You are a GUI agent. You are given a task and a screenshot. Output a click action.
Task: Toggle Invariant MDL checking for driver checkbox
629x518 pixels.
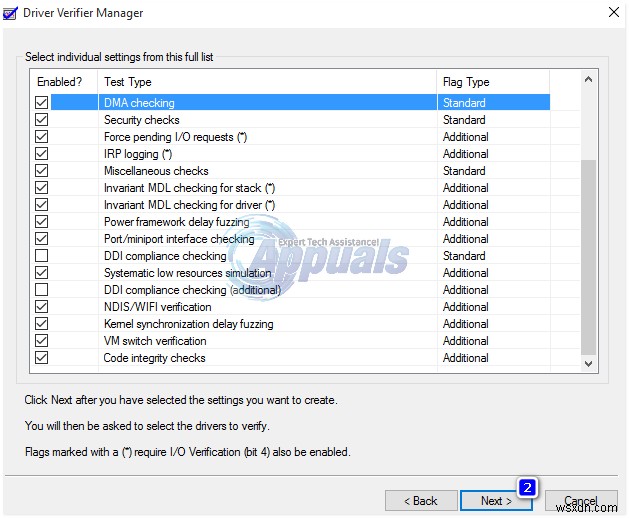point(41,205)
